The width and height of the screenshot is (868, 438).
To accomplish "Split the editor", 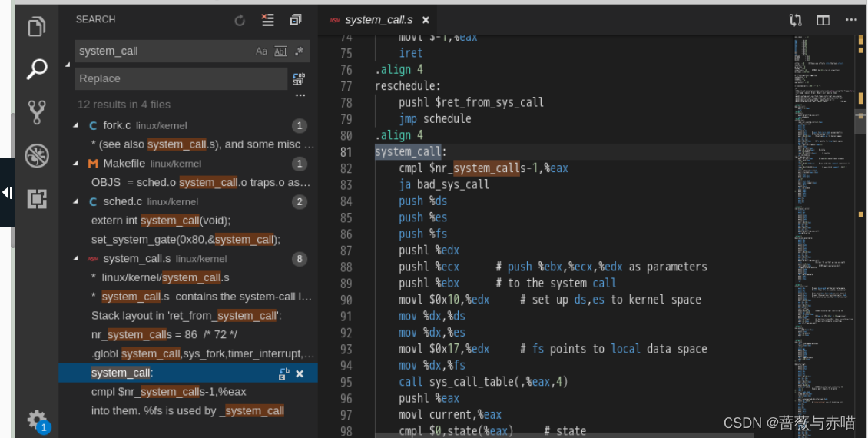I will [x=823, y=21].
